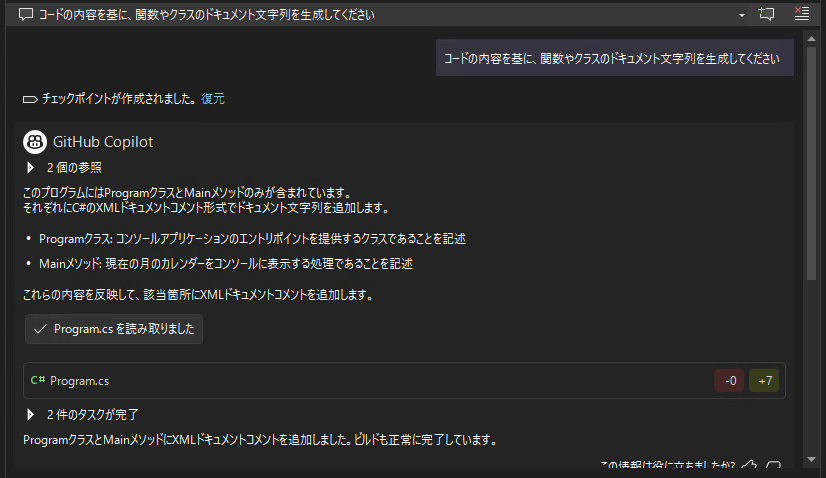Click the checkpoint tag icon
826x478 pixels.
pyautogui.click(x=29, y=99)
